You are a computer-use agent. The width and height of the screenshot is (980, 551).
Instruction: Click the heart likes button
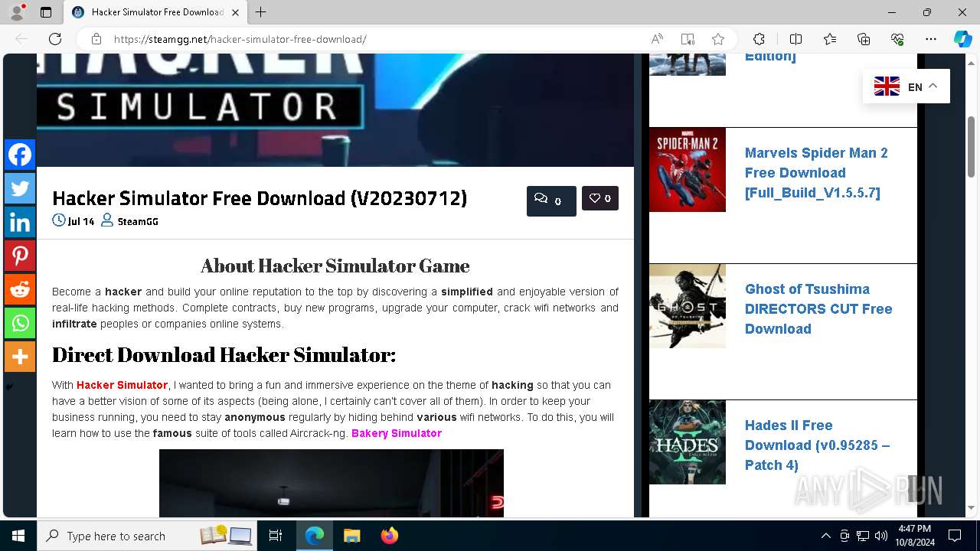click(x=600, y=198)
